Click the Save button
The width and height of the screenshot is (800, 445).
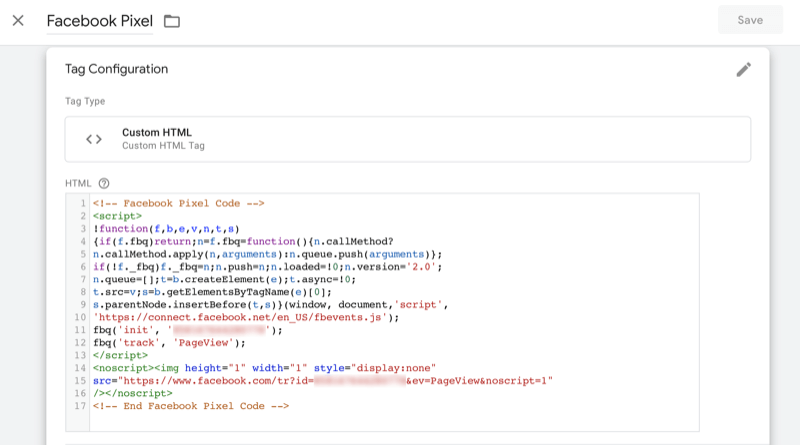[x=750, y=20]
